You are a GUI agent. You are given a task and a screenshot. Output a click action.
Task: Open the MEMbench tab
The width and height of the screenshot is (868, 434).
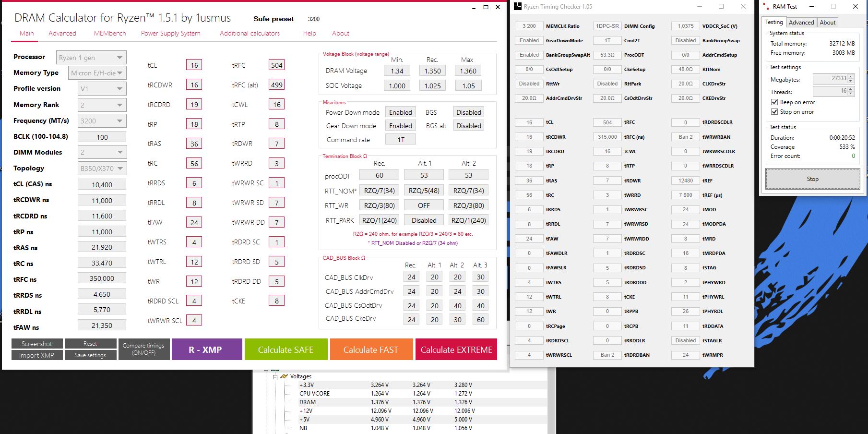(x=110, y=33)
